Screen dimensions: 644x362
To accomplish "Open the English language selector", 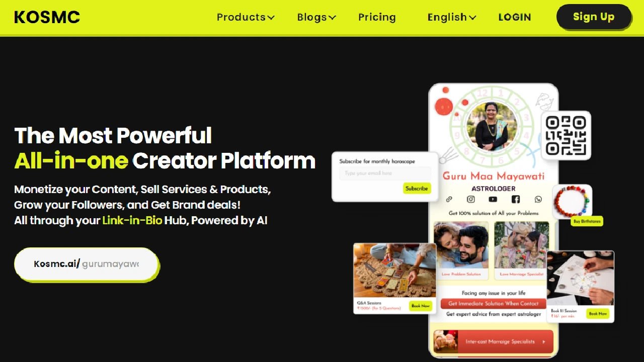I will coord(452,17).
